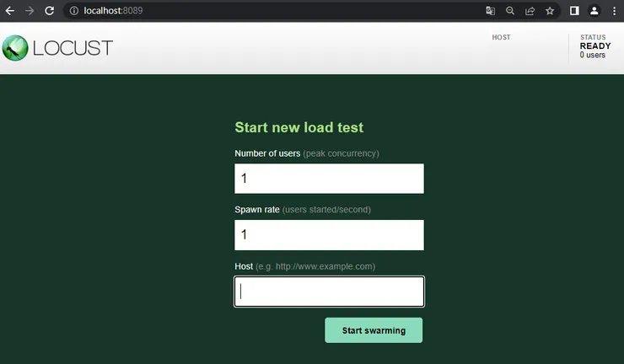Click the HOST label in header
This screenshot has height=364, width=624.
pyautogui.click(x=501, y=37)
